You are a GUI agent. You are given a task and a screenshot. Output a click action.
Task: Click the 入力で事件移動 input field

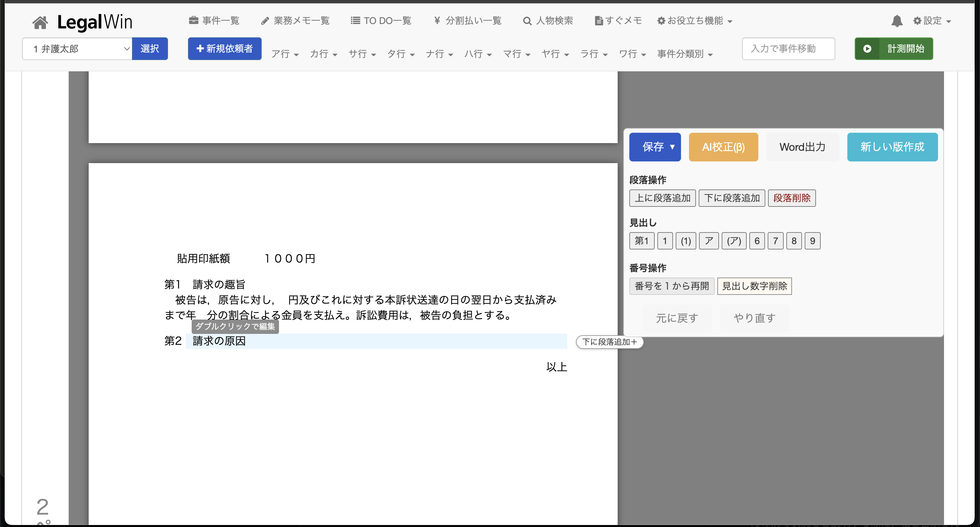pos(788,49)
